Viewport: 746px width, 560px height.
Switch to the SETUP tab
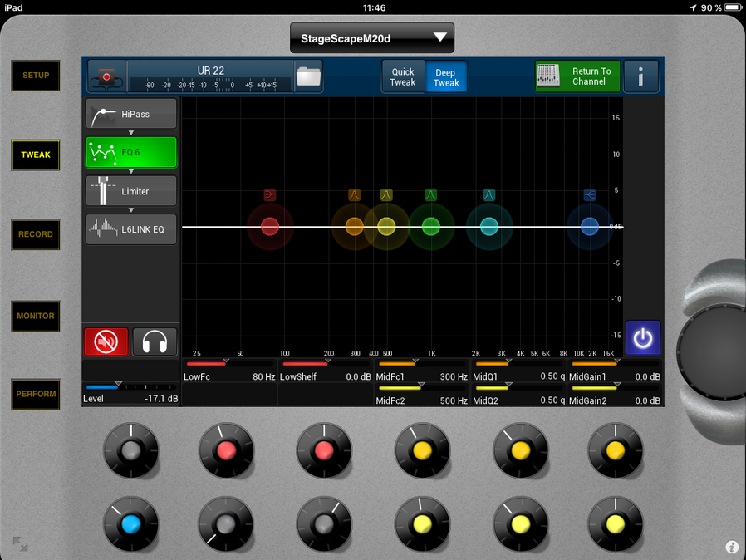click(x=36, y=76)
